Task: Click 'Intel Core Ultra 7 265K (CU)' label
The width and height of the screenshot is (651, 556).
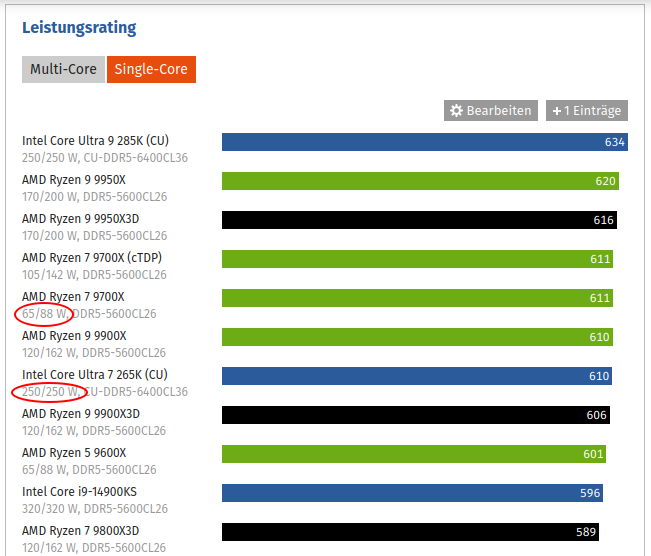Action: (x=95, y=375)
